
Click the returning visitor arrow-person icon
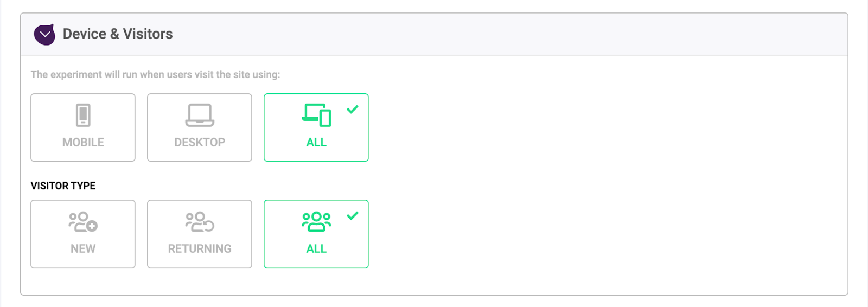(200, 222)
